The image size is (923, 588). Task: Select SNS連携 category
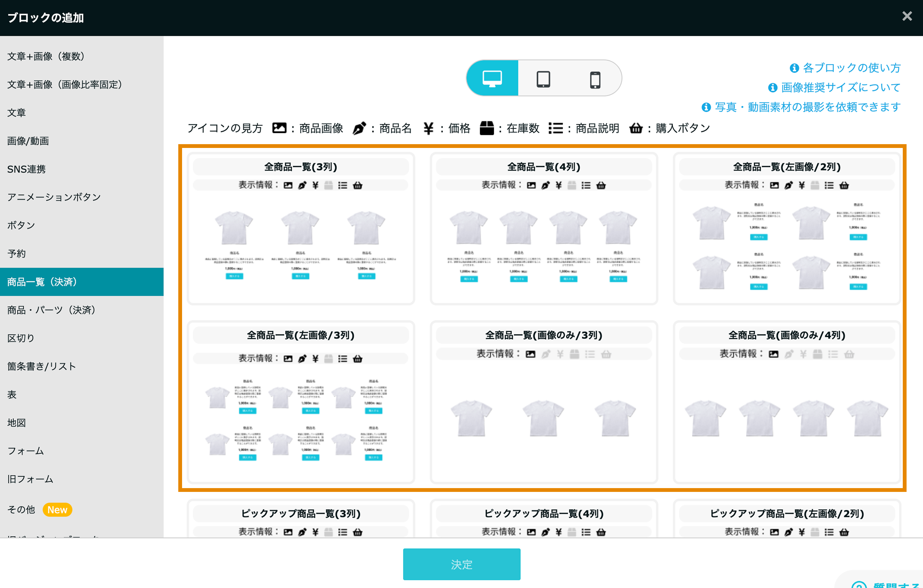(82, 169)
